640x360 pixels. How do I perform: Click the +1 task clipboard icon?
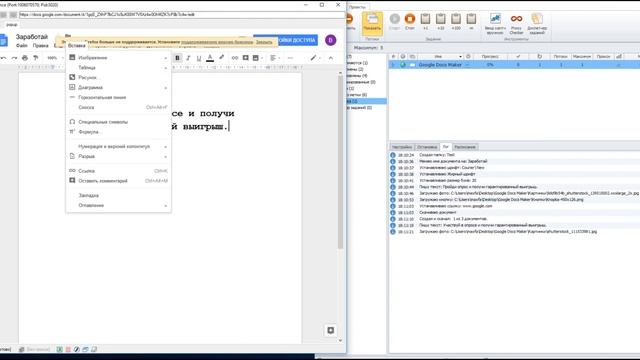[x=425, y=22]
